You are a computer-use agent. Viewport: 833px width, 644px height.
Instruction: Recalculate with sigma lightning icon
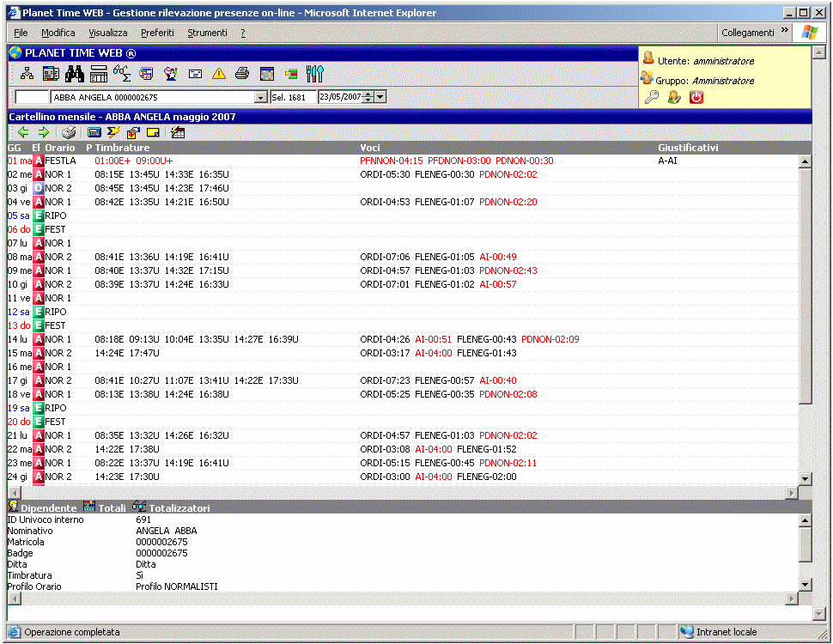[113, 132]
